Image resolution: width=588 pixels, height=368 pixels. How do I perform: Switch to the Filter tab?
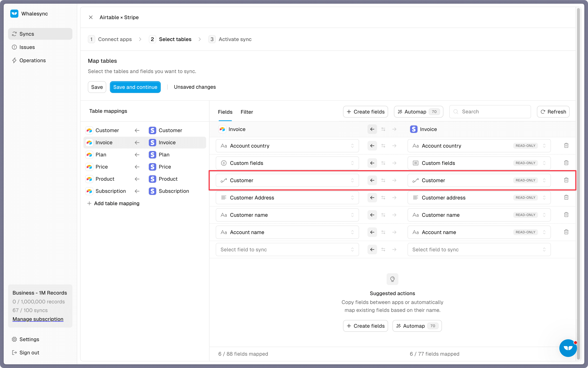(x=247, y=112)
